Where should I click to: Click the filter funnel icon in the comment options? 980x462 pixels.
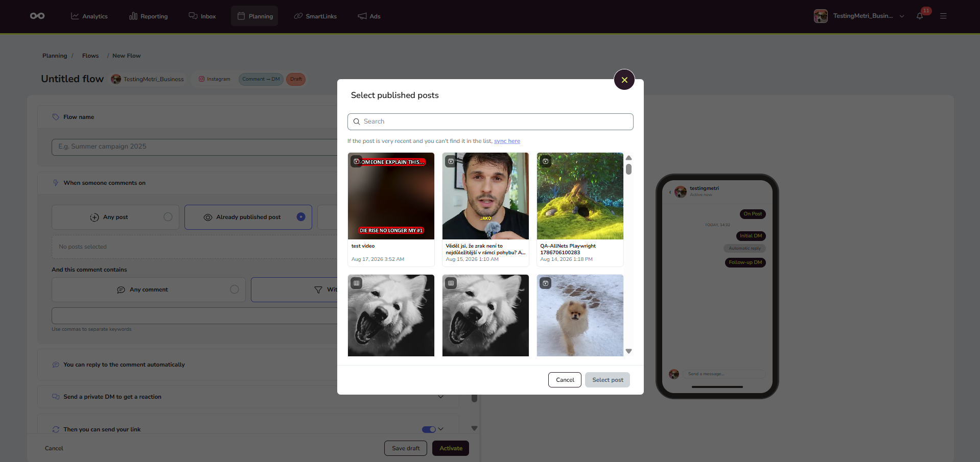(318, 289)
